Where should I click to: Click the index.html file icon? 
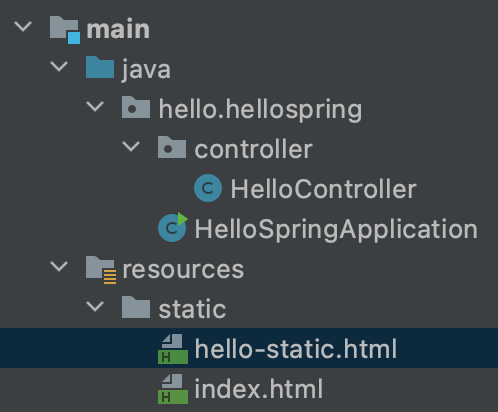pyautogui.click(x=173, y=389)
